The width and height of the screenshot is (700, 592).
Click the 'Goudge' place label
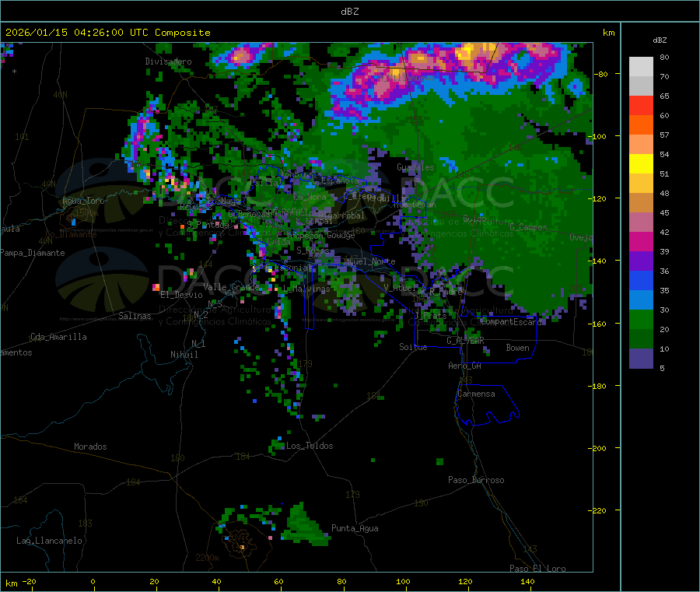pyautogui.click(x=341, y=235)
